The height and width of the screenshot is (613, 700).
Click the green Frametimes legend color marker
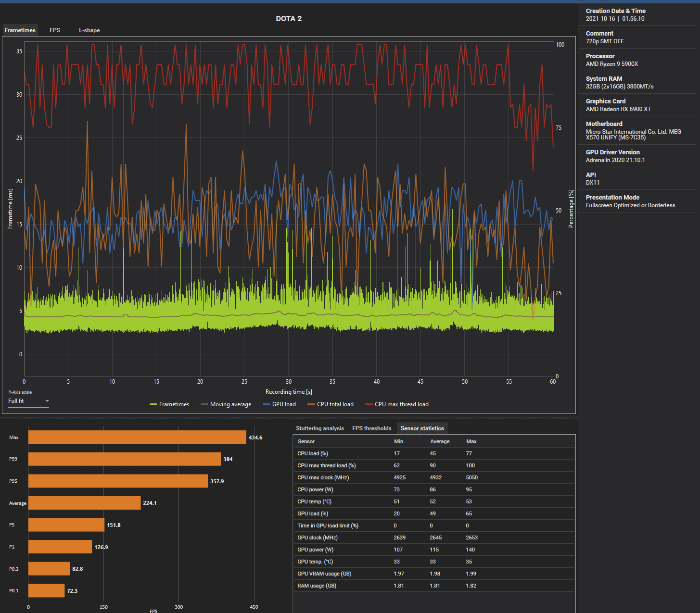153,404
